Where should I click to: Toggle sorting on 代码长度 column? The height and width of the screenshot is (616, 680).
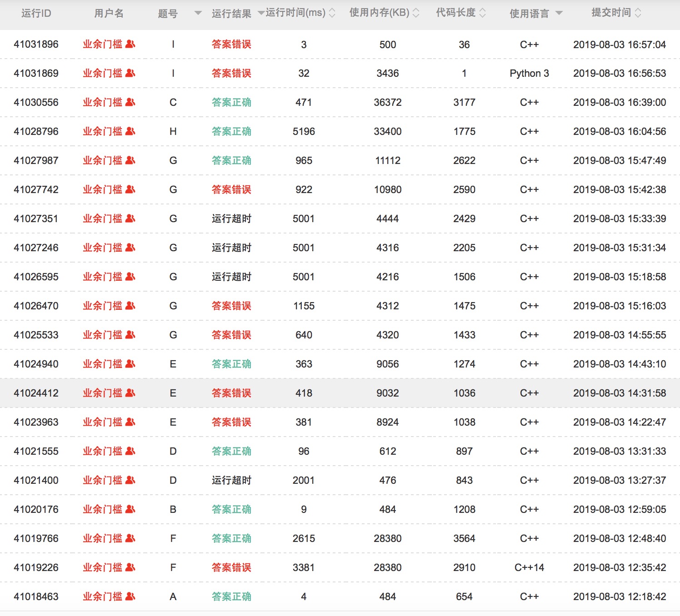[483, 13]
